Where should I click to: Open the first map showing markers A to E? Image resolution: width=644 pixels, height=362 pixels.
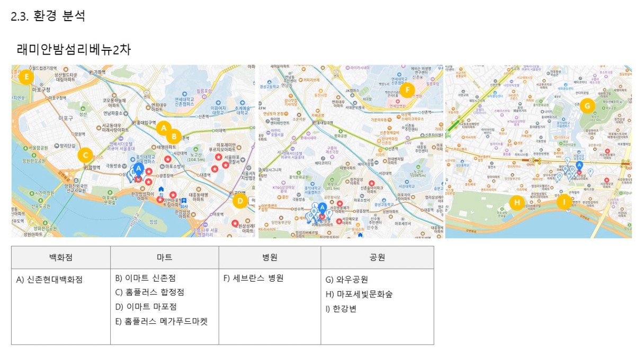tap(133, 151)
